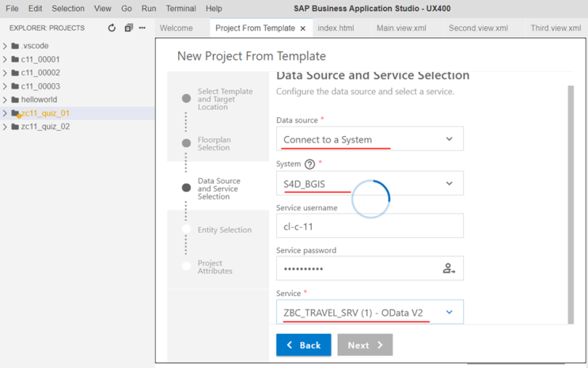Go to Floorplan Selection wizard step
This screenshot has height=368, width=588.
point(214,144)
